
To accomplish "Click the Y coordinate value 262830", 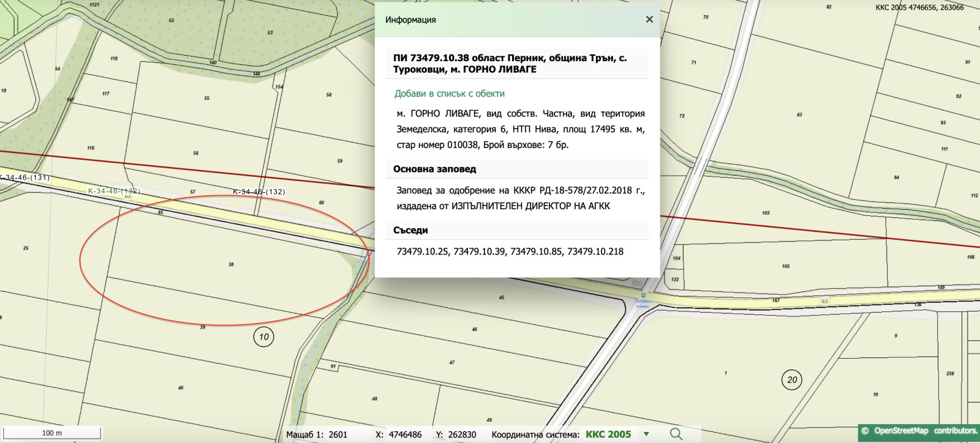I will (x=462, y=434).
